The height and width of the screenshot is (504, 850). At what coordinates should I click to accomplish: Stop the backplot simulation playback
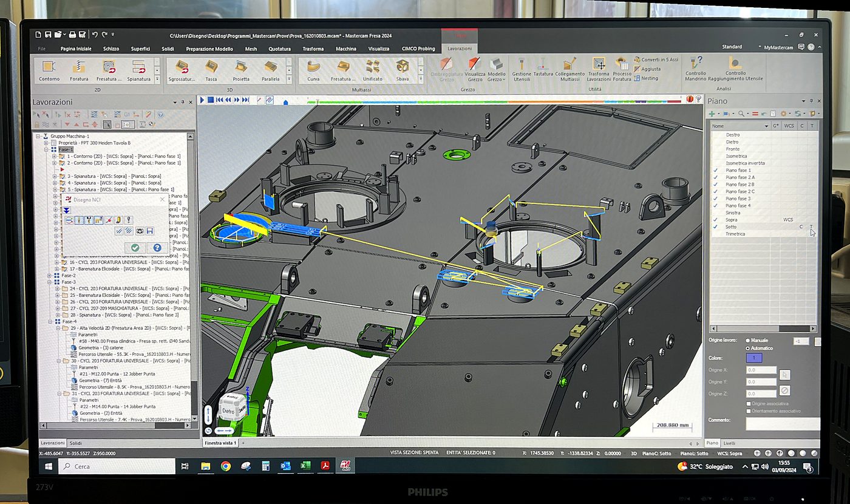pos(211,100)
